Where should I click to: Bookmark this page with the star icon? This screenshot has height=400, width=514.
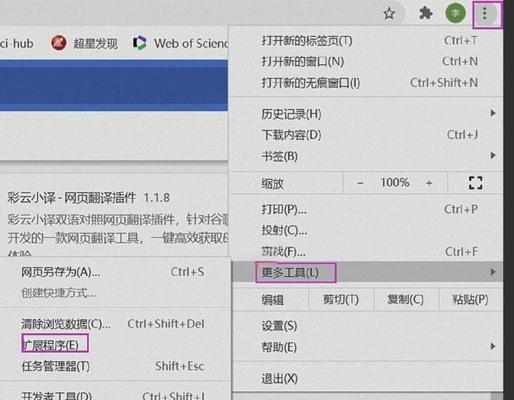click(x=389, y=14)
